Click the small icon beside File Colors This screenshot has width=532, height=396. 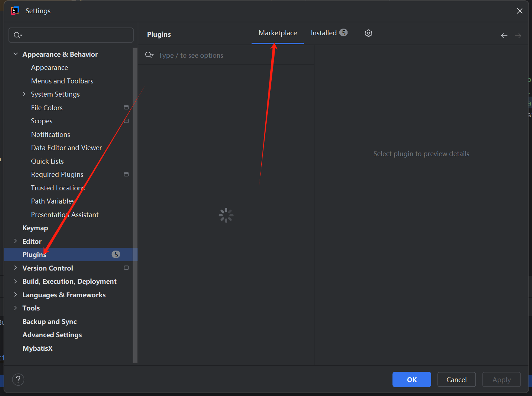(126, 107)
